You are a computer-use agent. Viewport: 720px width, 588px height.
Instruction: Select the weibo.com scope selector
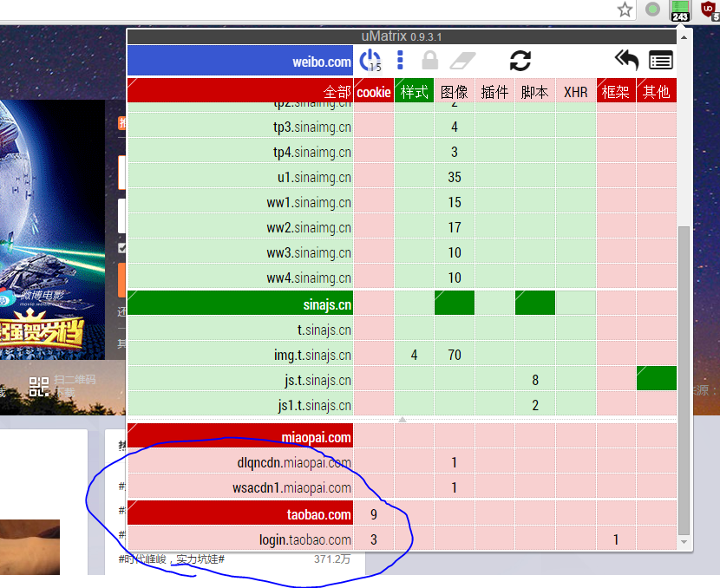[x=240, y=62]
